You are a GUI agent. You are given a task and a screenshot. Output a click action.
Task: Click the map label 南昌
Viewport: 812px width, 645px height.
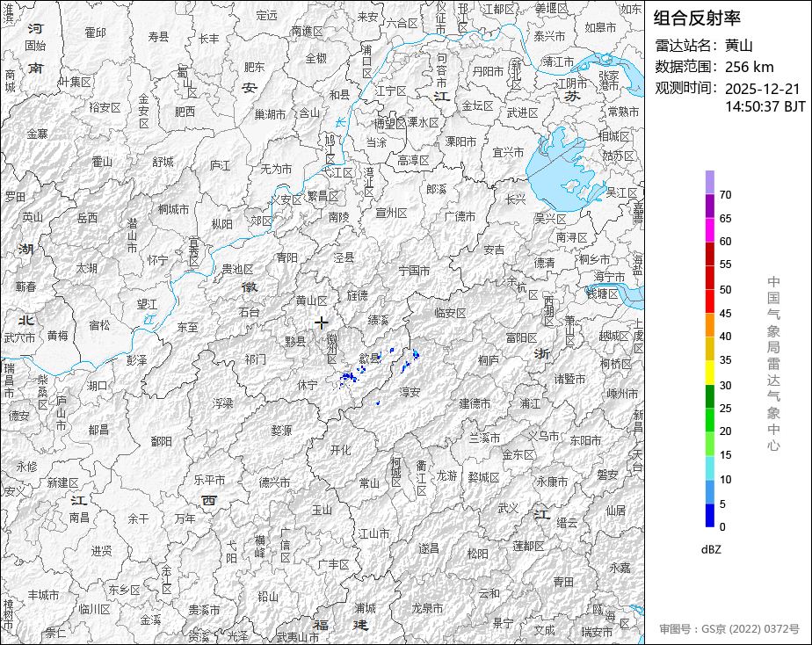coord(79,517)
